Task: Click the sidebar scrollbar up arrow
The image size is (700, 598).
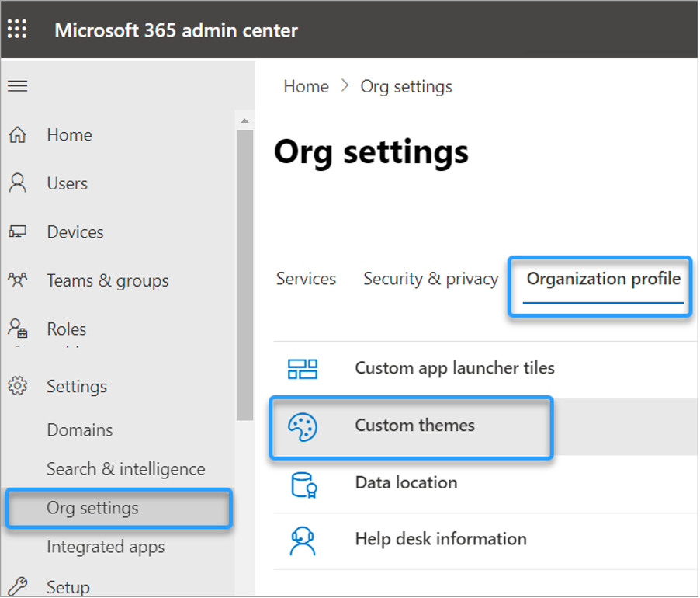Action: tap(244, 122)
